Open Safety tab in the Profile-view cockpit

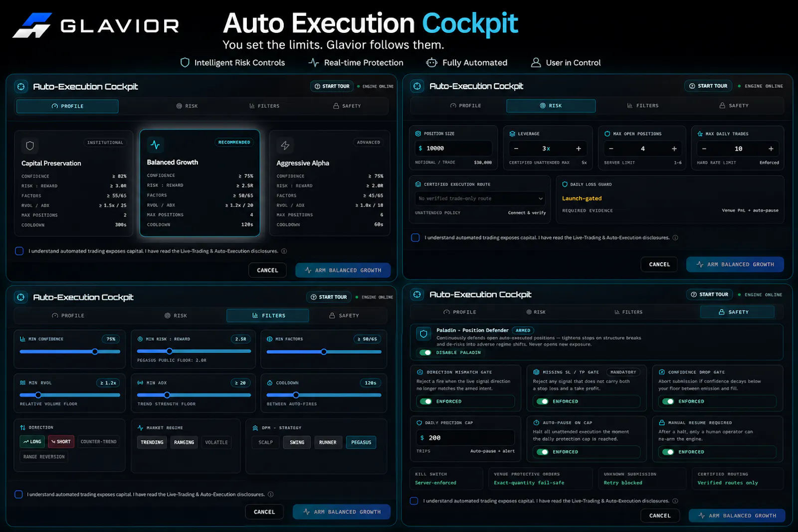[x=347, y=106]
